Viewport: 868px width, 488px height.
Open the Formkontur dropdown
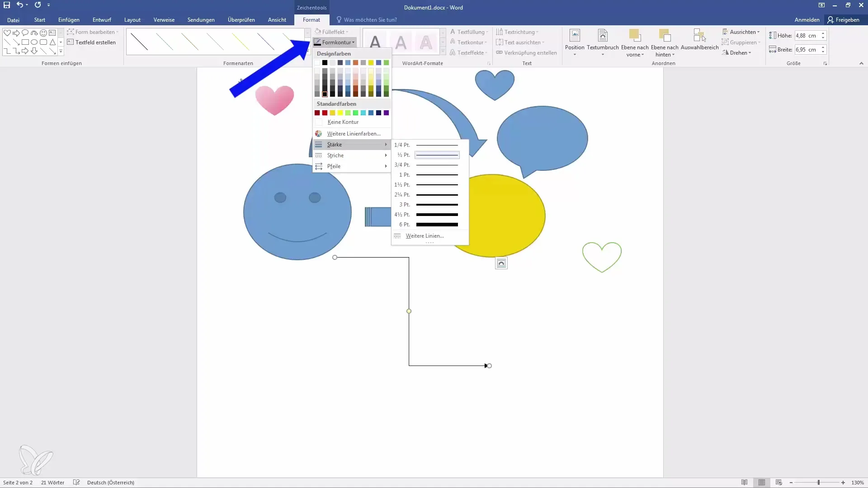coord(335,42)
